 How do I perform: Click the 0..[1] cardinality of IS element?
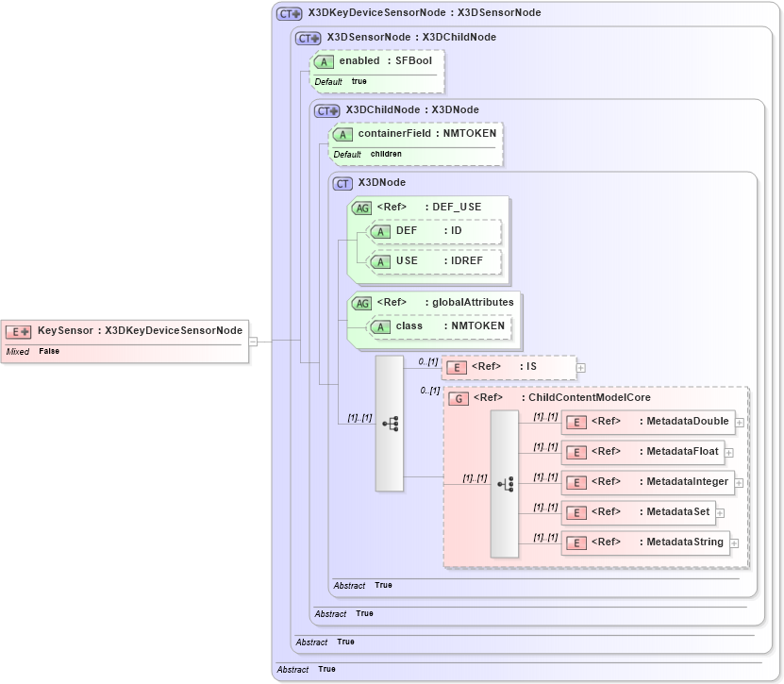[428, 361]
